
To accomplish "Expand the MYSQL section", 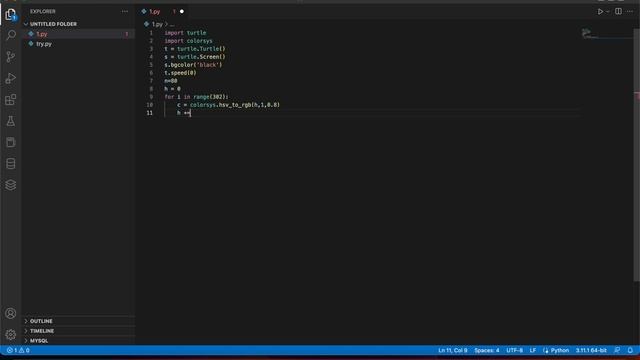I will pos(39,341).
